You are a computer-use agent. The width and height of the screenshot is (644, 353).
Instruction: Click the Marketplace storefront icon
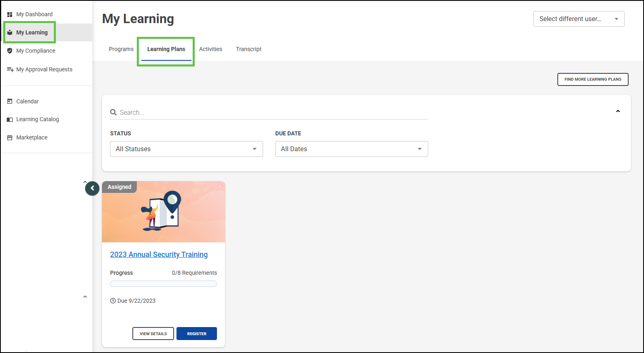(x=10, y=138)
